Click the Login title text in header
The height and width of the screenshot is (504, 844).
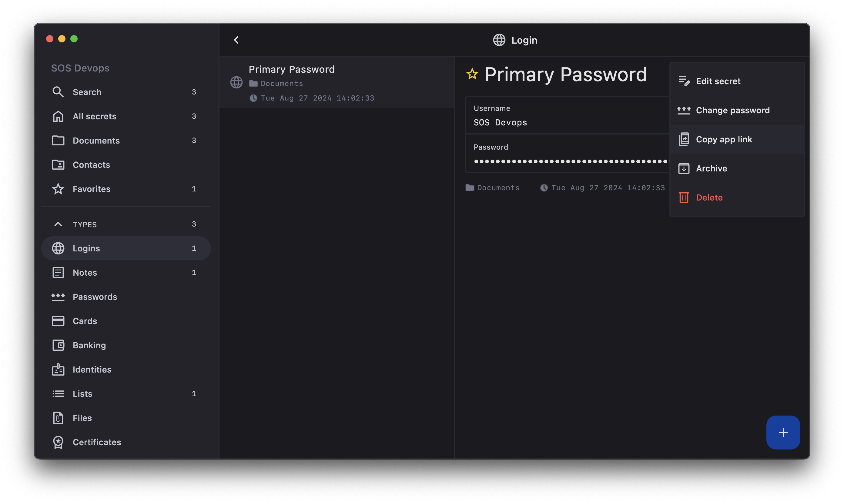coord(524,40)
